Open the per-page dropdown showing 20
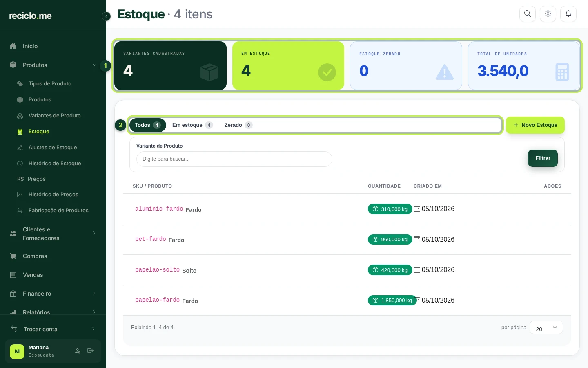This screenshot has width=588, height=368. pos(546,328)
